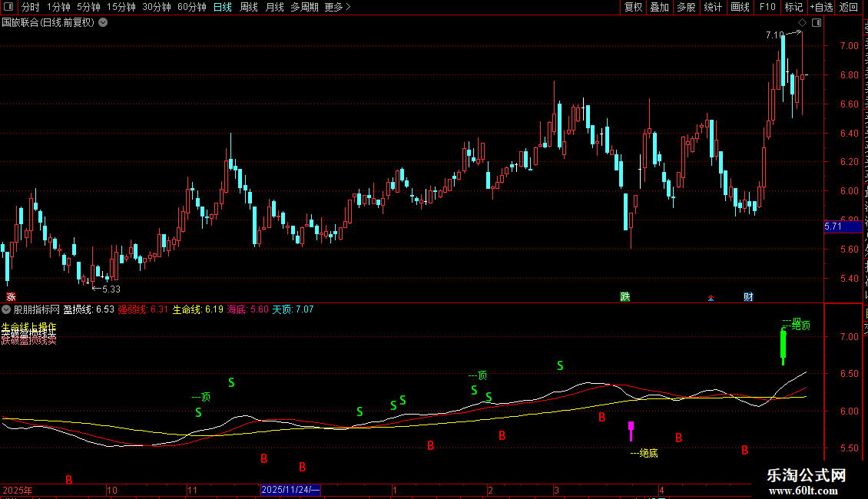The image size is (868, 499).
Task: Click the 叠加 overlay button
Action: (x=660, y=7)
